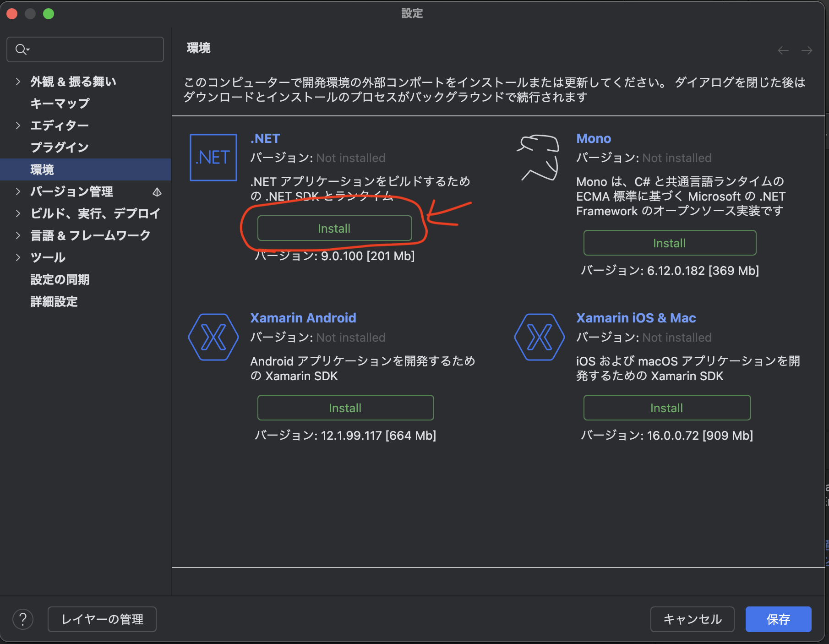This screenshot has height=644, width=829.
Task: Click the .NET logo icon
Action: coord(213,158)
